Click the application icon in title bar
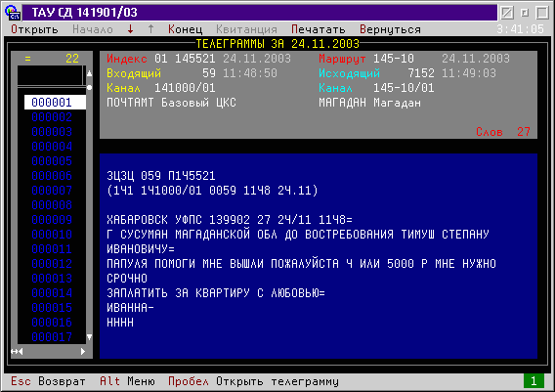The height and width of the screenshot is (392, 555). 12,13
